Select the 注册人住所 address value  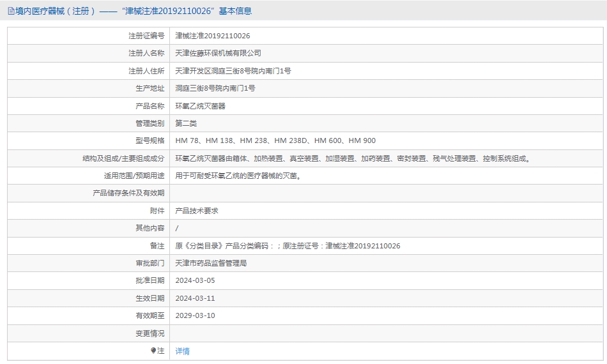(x=233, y=71)
